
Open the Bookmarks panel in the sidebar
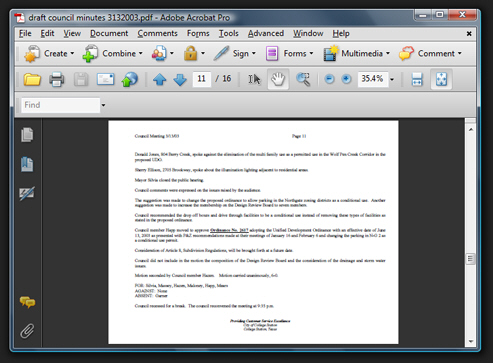click(x=27, y=164)
